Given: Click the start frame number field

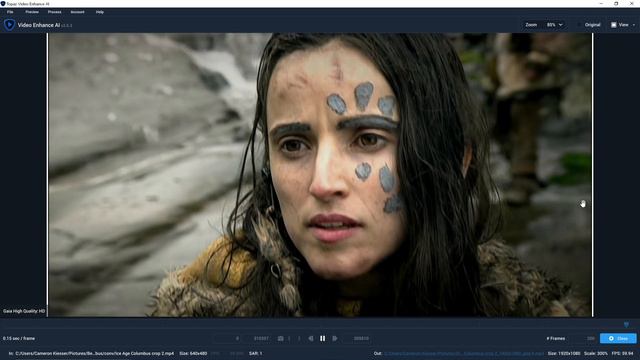Looking at the screenshot, I should (228, 338).
